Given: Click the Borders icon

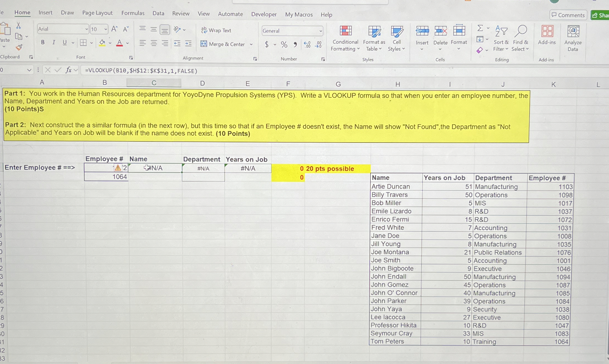Looking at the screenshot, I should 83,43.
